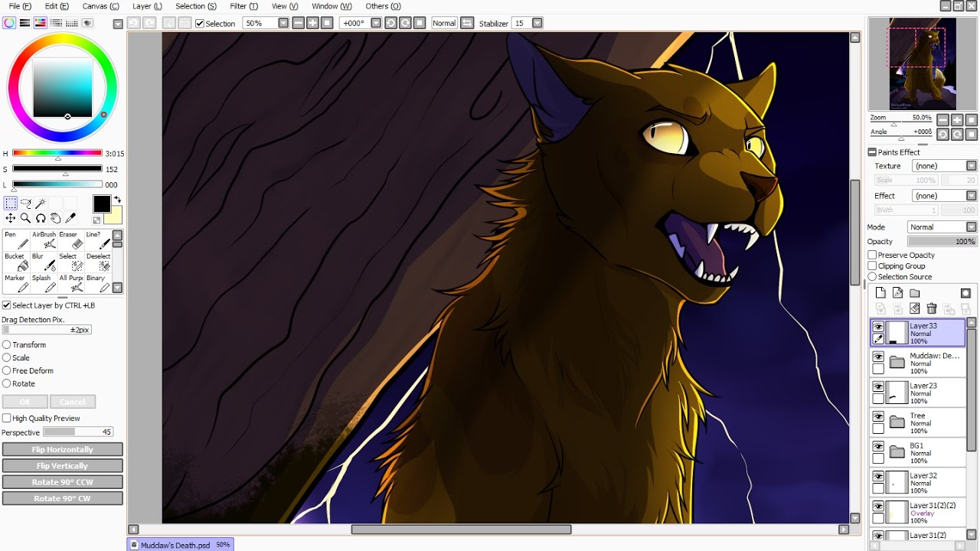This screenshot has width=980, height=551.
Task: Choose the Rotate radio option
Action: tap(6, 383)
